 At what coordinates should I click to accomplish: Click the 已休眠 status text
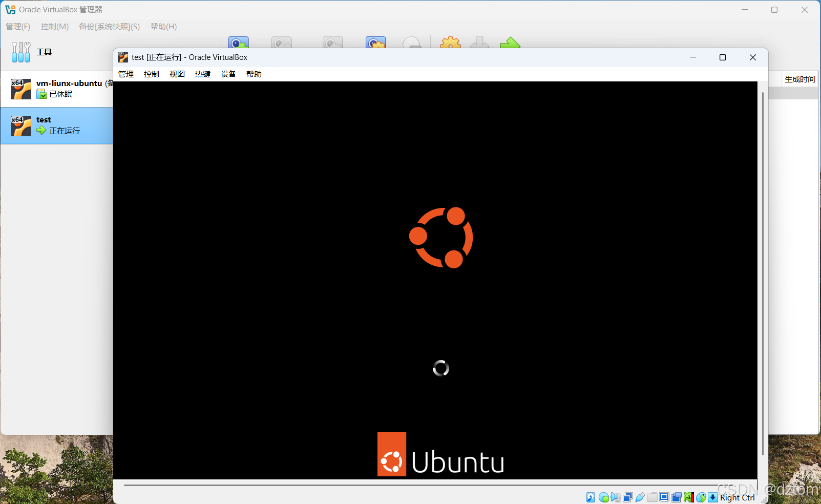coord(61,94)
